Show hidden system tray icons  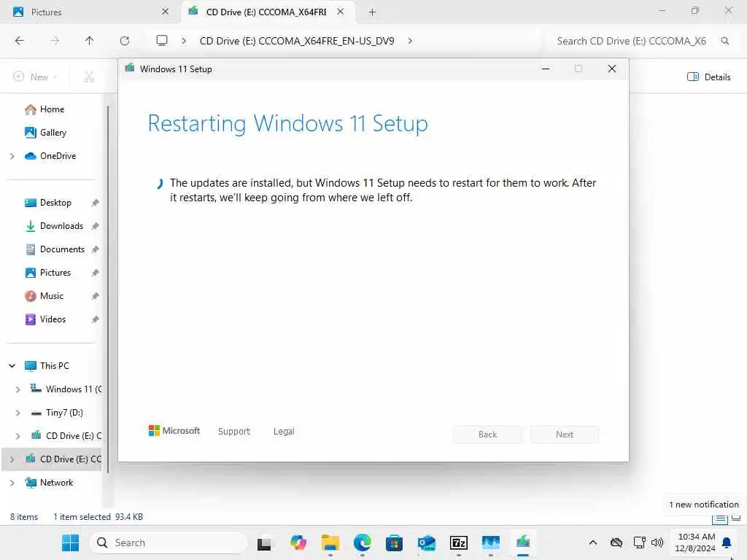(592, 542)
